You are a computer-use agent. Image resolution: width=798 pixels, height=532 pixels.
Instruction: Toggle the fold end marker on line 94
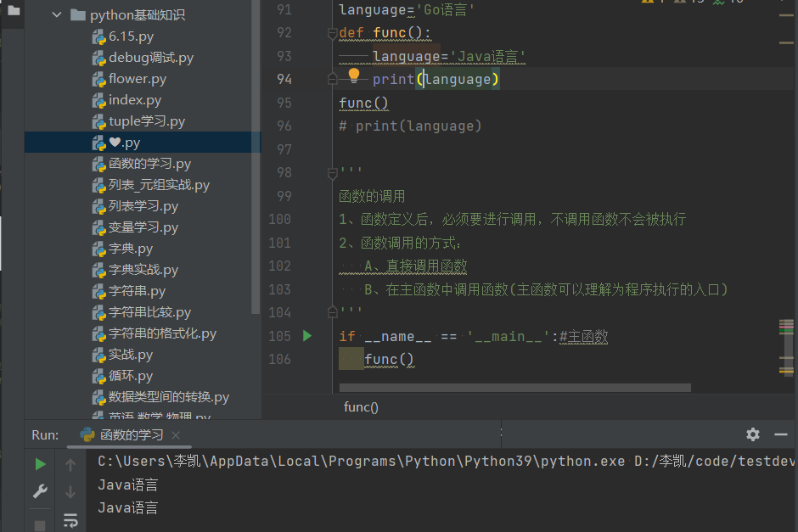click(x=332, y=79)
